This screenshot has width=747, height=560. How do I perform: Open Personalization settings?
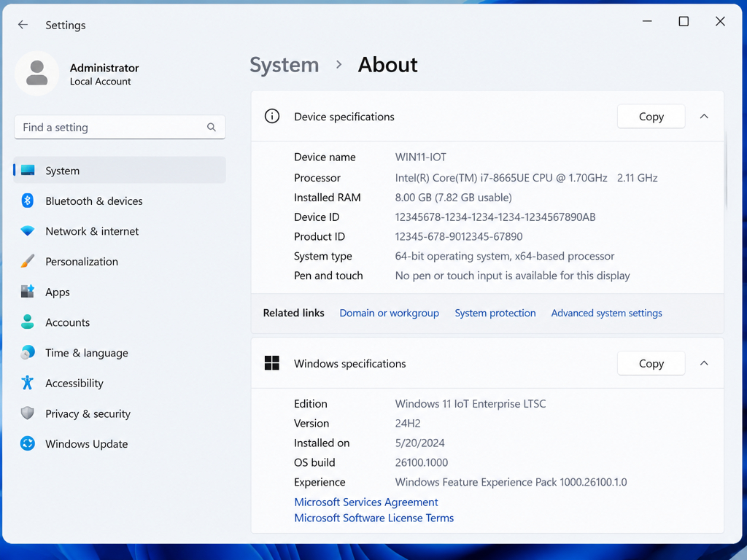pyautogui.click(x=120, y=261)
